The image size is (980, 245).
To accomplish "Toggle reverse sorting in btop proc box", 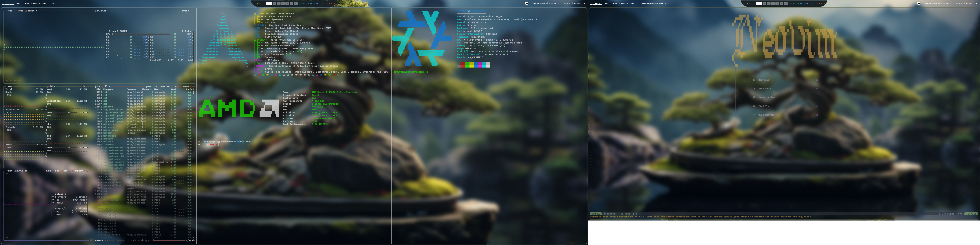I will coord(165,86).
